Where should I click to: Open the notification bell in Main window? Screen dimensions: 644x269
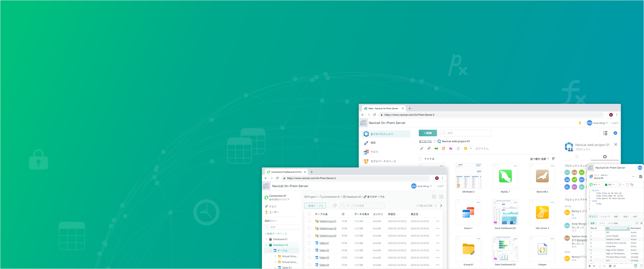(580, 123)
